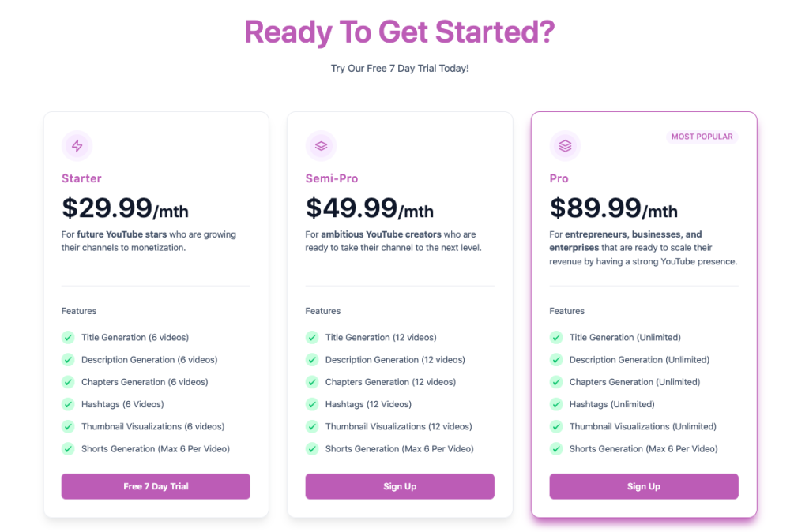
Task: Select the Semi-Pro plan heading
Action: [x=331, y=178]
